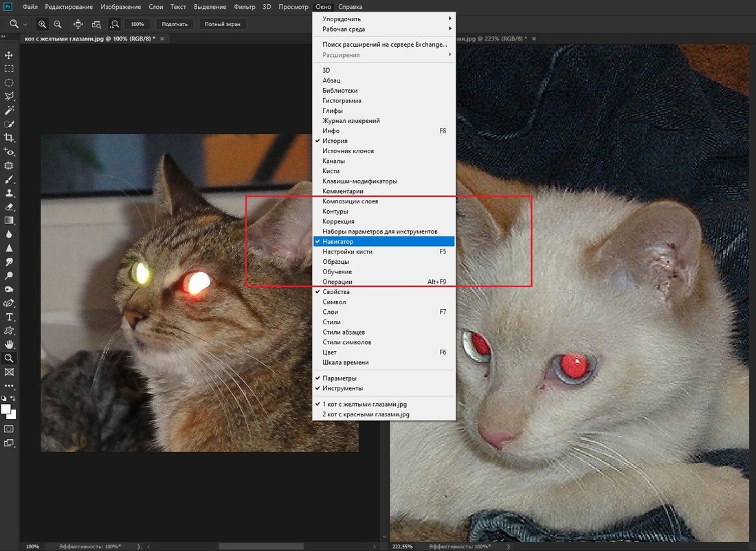This screenshot has width=756, height=551.
Task: Select the Rectangular Marquee tool
Action: pos(9,69)
